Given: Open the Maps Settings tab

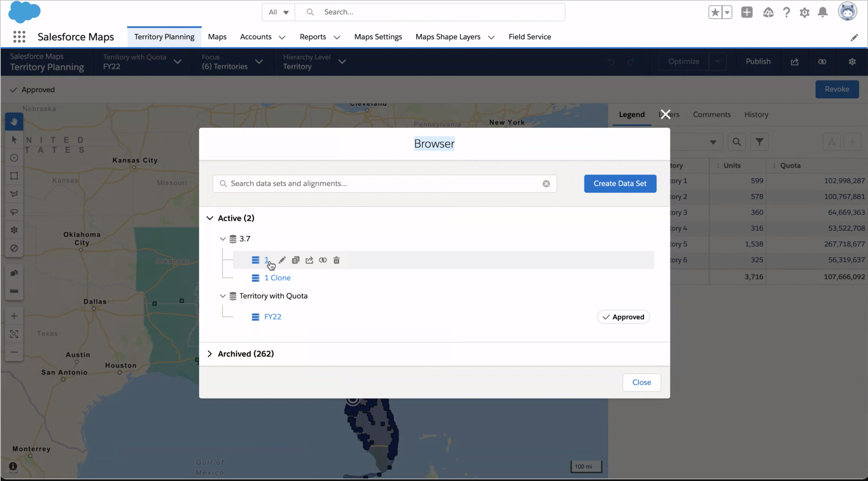Looking at the screenshot, I should pos(378,37).
